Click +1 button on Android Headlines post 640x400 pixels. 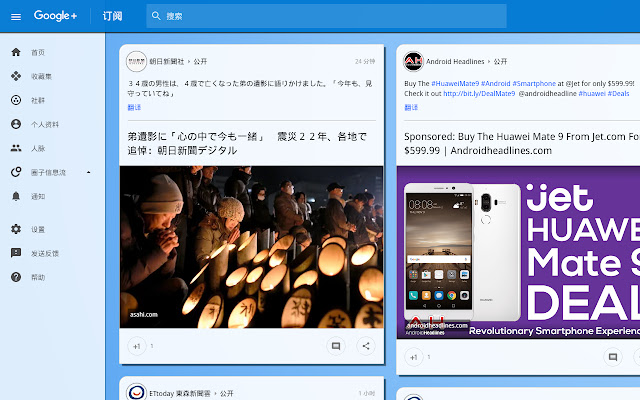pos(413,357)
